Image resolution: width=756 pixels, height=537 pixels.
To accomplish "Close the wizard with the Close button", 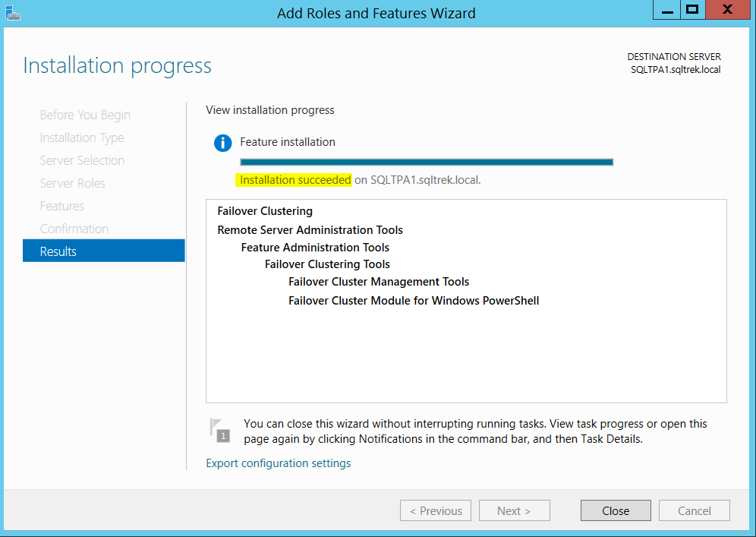I will tap(616, 510).
